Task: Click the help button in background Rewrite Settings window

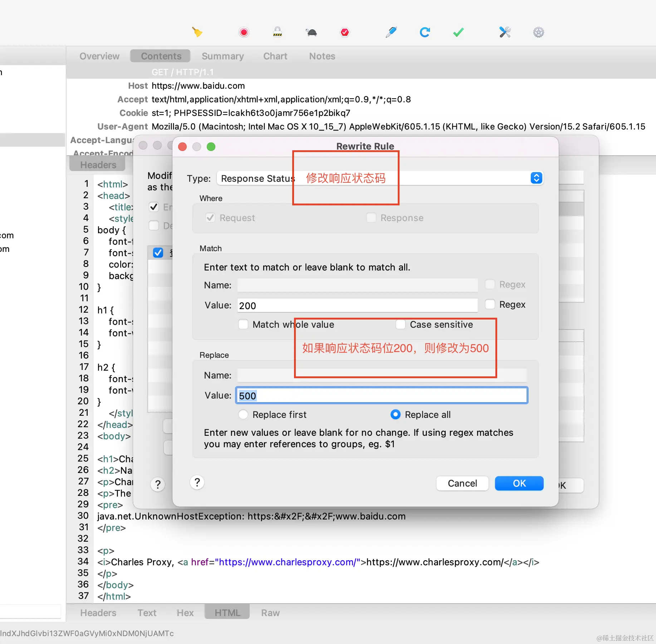Action: click(158, 484)
